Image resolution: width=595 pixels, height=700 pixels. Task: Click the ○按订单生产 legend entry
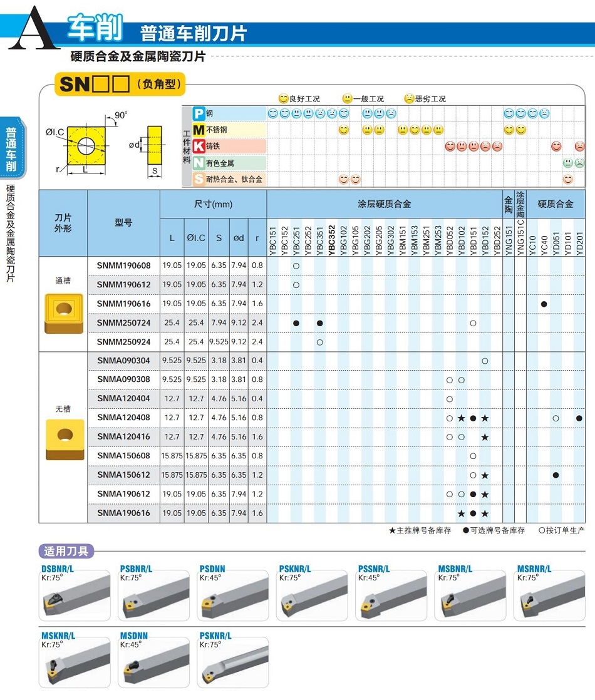(x=561, y=530)
